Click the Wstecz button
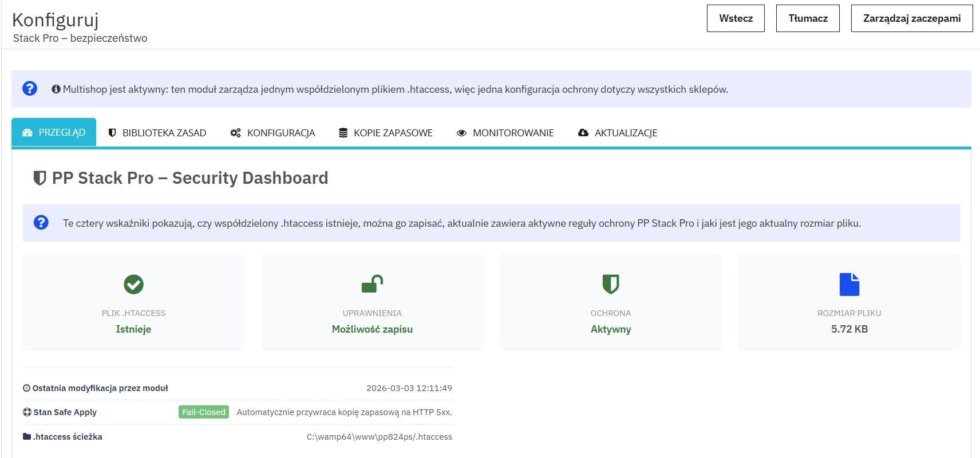980x458 pixels. [x=736, y=18]
